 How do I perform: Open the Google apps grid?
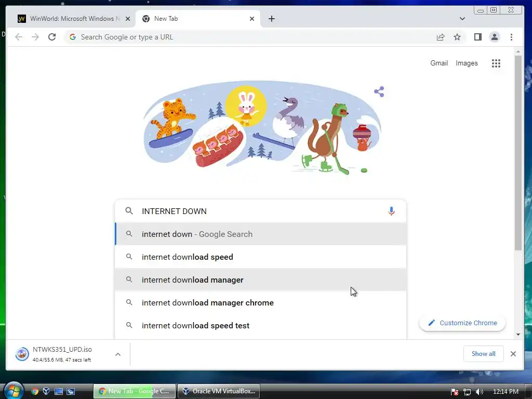(496, 63)
